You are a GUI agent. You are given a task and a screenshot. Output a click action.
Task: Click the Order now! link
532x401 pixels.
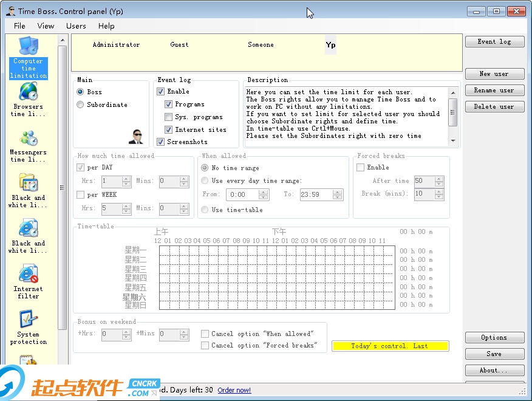click(234, 390)
